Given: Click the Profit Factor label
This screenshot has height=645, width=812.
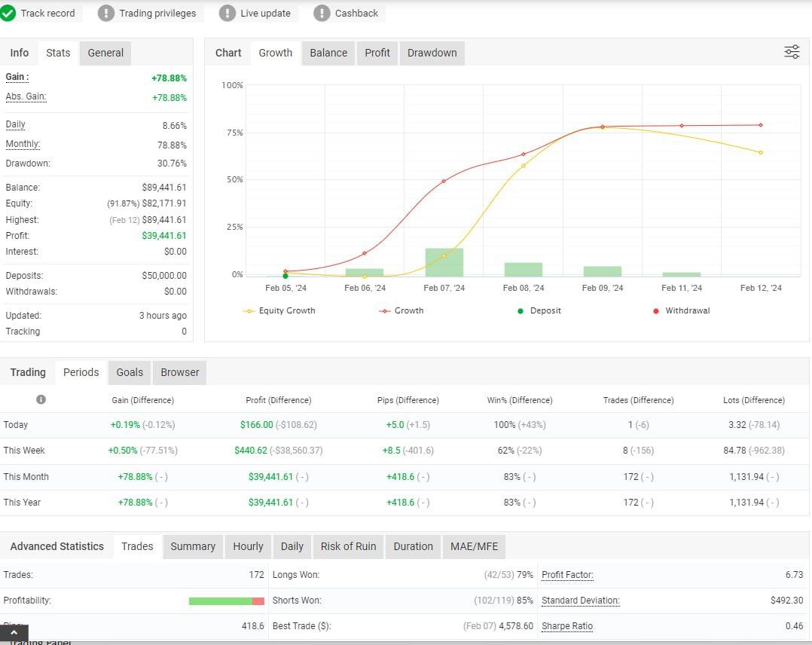Looking at the screenshot, I should (x=568, y=574).
